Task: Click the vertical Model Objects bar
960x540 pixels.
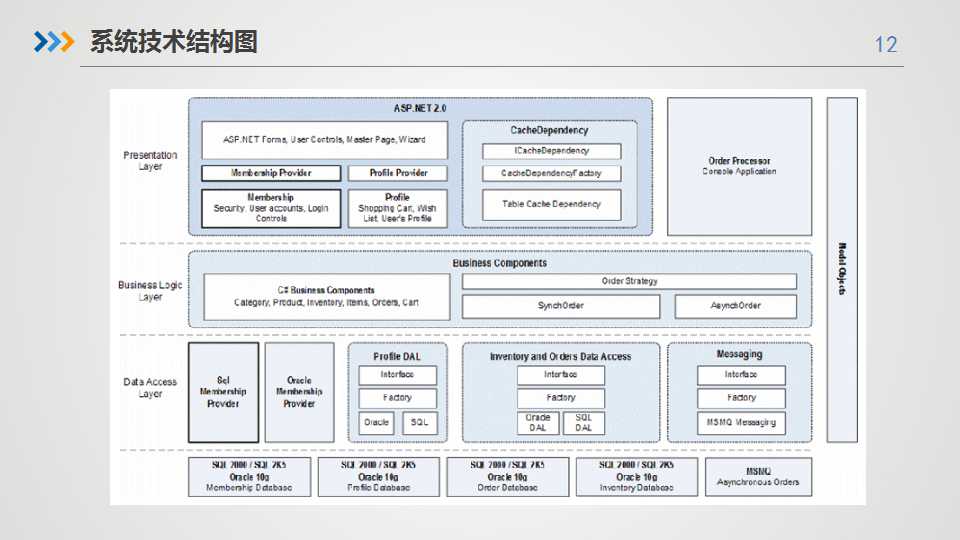Action: 842,269
